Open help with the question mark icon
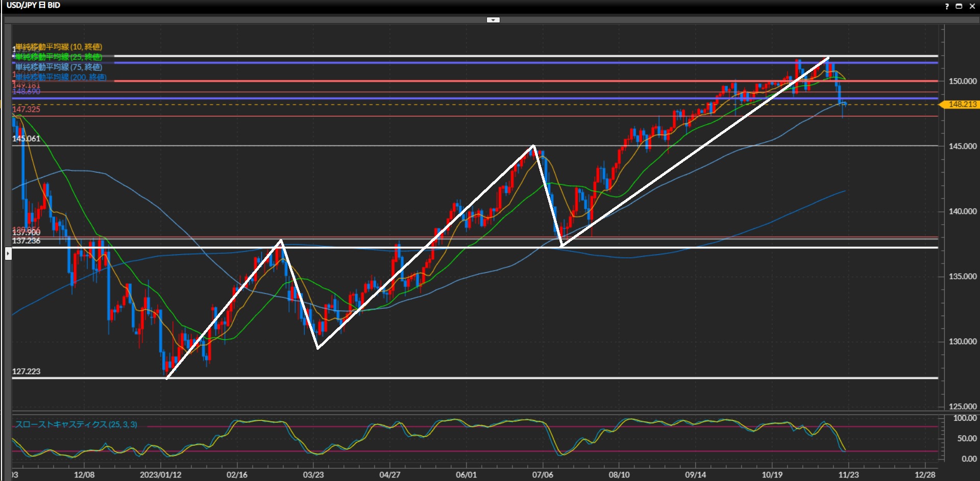The height and width of the screenshot is (481, 980). coord(946,6)
